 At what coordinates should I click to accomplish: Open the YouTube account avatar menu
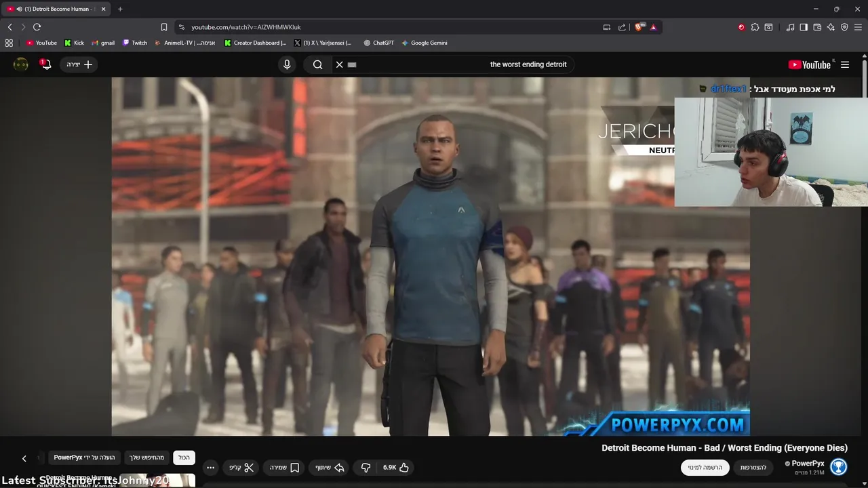[x=21, y=64]
